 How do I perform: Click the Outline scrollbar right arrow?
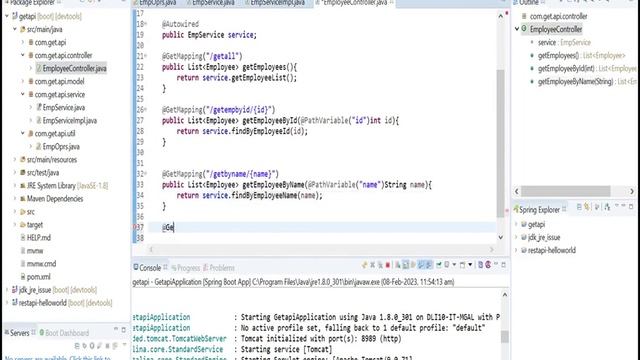[632, 191]
